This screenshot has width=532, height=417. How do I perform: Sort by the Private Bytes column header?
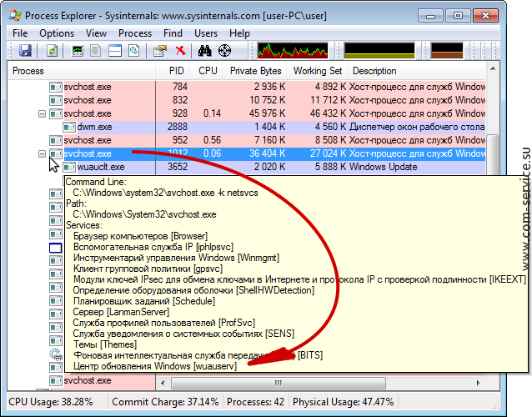[x=255, y=71]
